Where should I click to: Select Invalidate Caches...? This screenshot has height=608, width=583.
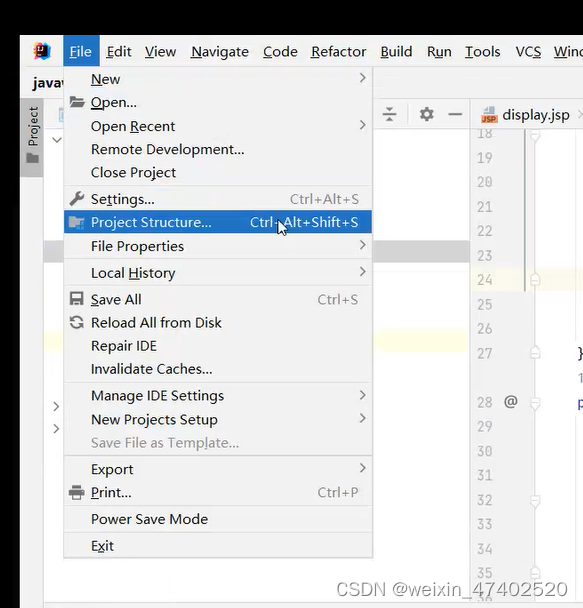(x=218, y=369)
